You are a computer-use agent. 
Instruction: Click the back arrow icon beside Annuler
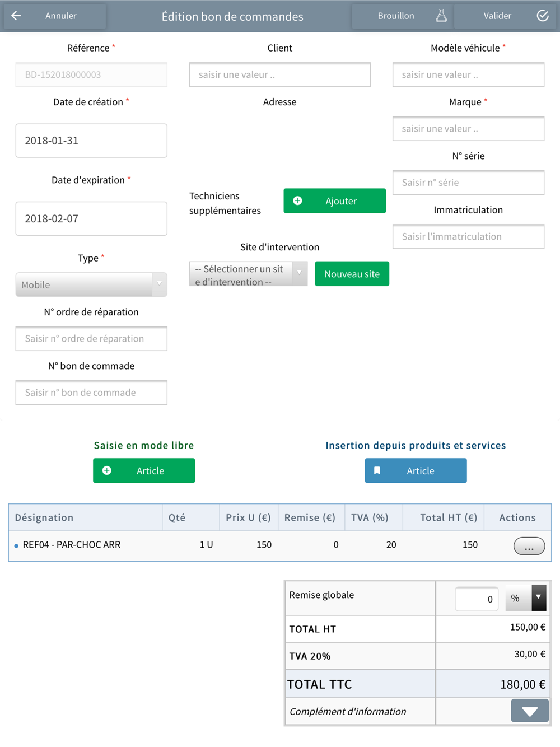point(16,16)
